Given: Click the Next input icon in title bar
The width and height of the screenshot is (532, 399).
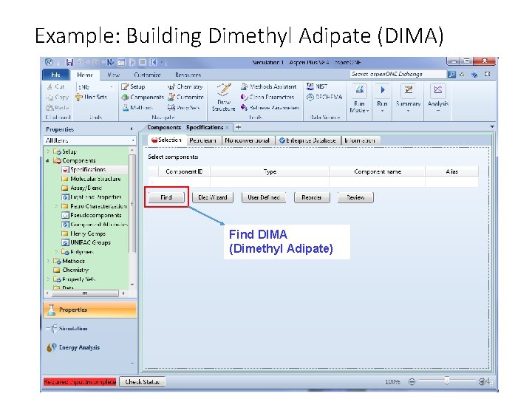Looking at the screenshot, I should tap(111, 62).
